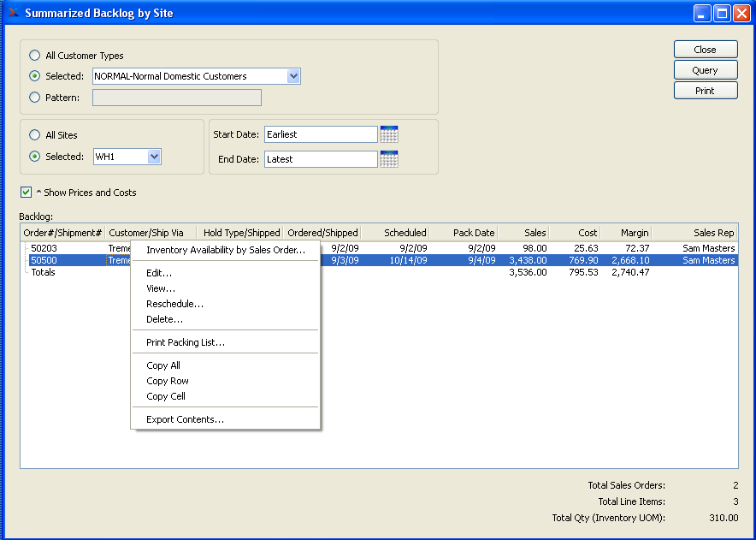Viewport: 756px width, 540px height.
Task: Select Export Contents from context menu
Action: click(185, 419)
